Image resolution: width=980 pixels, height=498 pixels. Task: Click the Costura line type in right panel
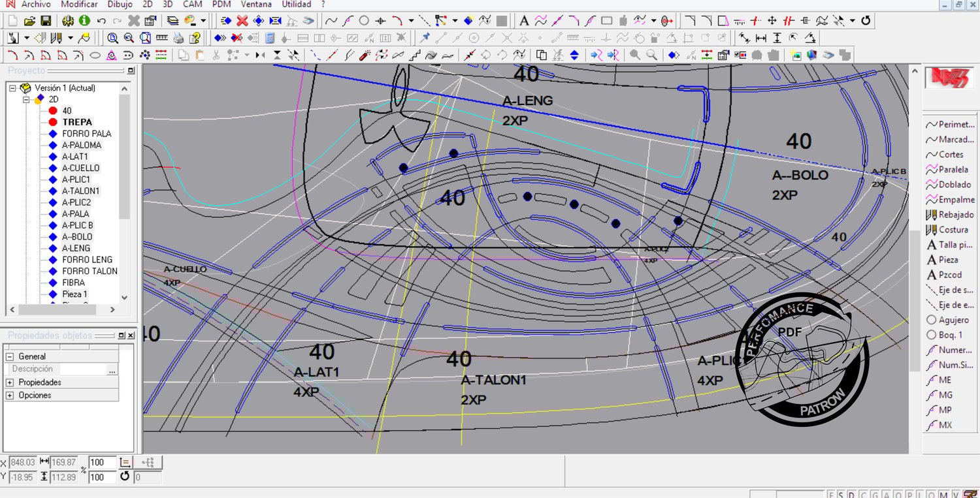click(953, 230)
